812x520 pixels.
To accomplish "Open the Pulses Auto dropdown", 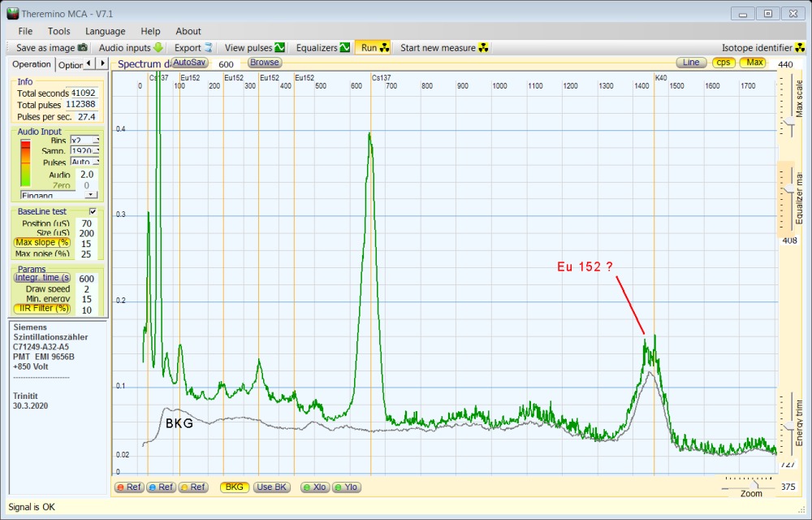I will pos(95,162).
